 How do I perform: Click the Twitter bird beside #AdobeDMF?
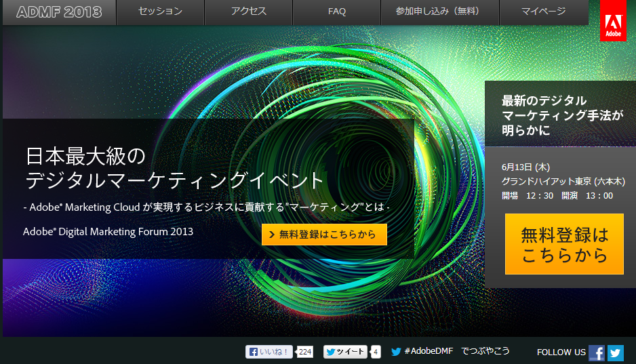point(396,352)
